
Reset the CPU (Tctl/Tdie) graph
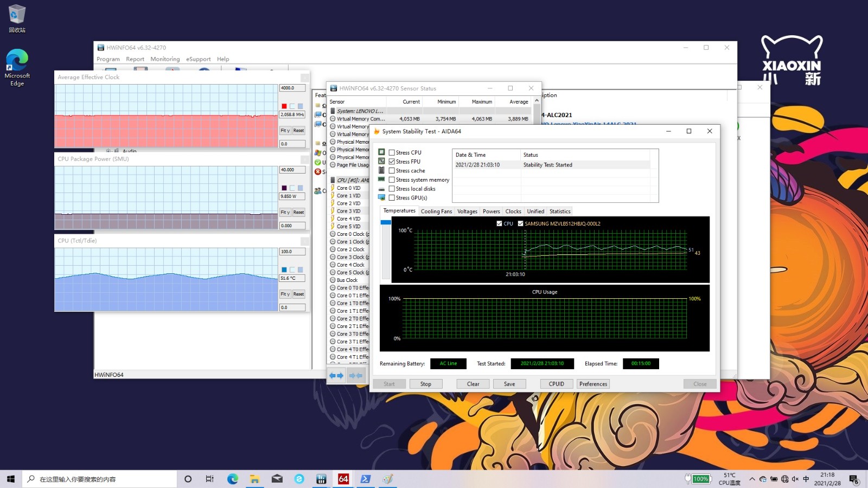(x=298, y=294)
